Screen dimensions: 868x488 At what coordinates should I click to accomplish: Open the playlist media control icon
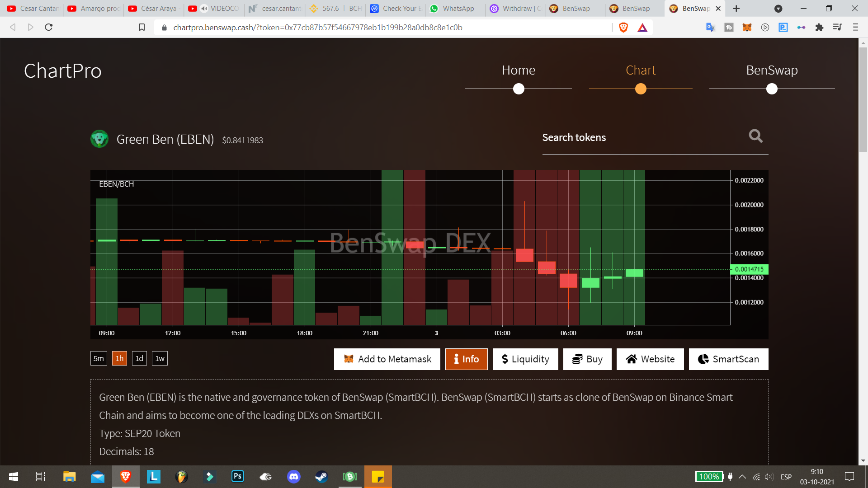coord(837,28)
